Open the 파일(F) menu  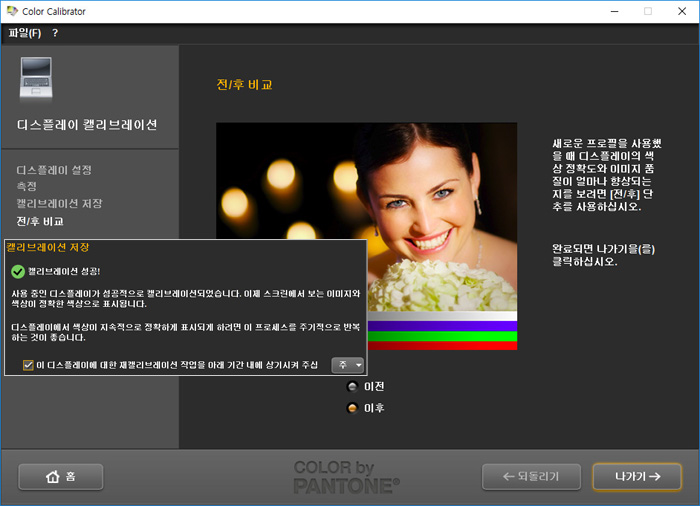tap(25, 33)
